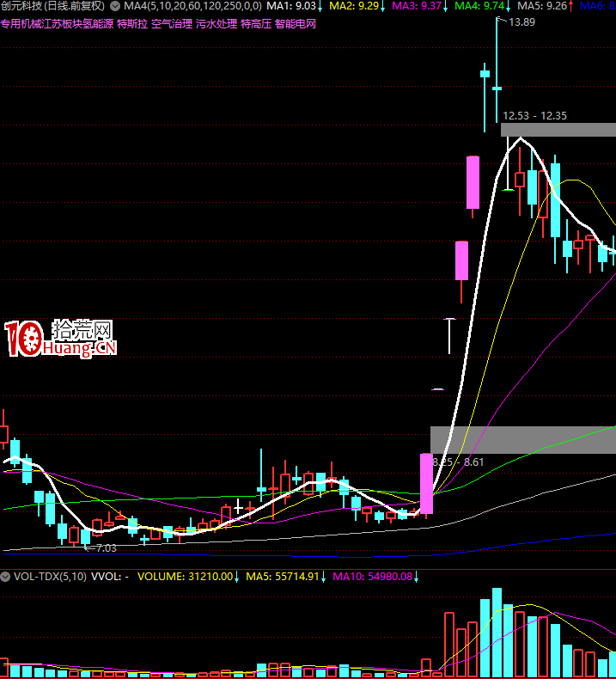Open 江苏板块 sector tag
This screenshot has width=616, height=679.
[x=63, y=24]
